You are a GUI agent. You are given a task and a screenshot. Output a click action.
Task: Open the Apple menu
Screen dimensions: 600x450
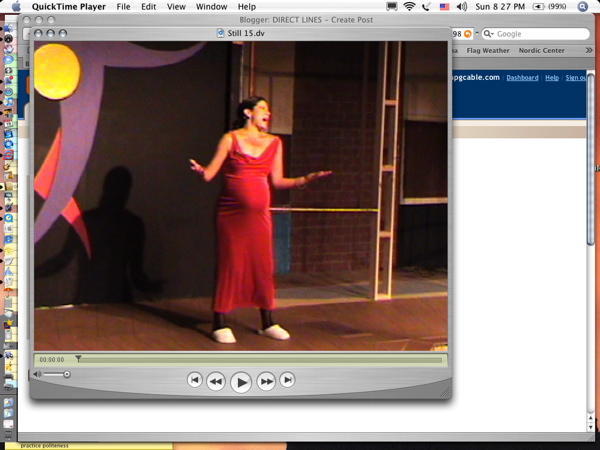[16, 7]
